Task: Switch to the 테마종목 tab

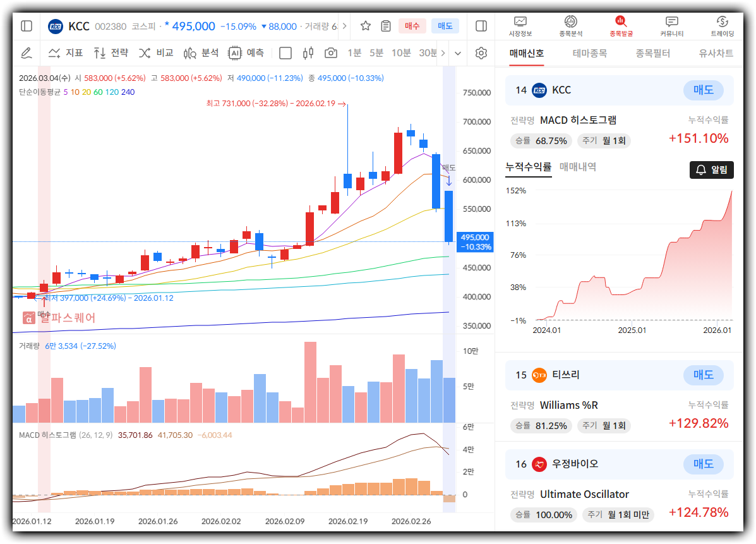Action: click(589, 54)
